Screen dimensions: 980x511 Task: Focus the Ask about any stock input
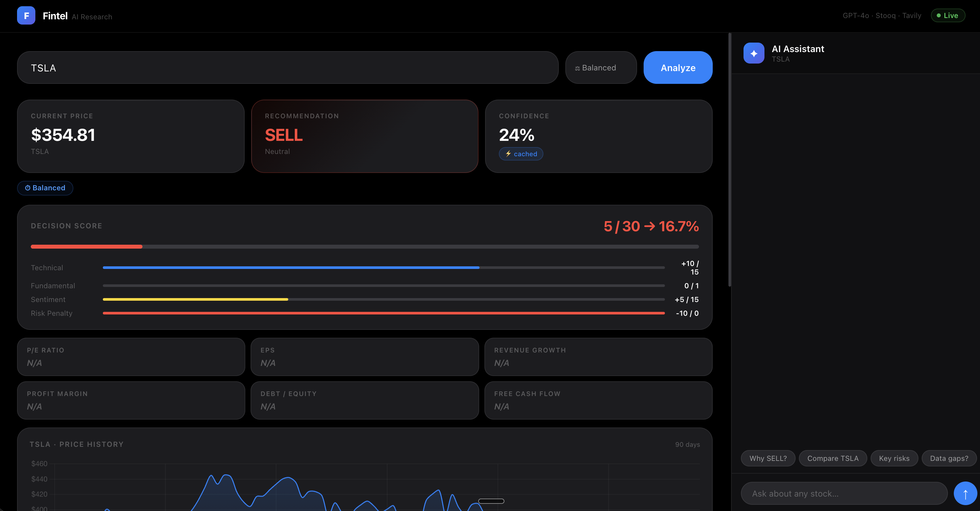(x=844, y=494)
